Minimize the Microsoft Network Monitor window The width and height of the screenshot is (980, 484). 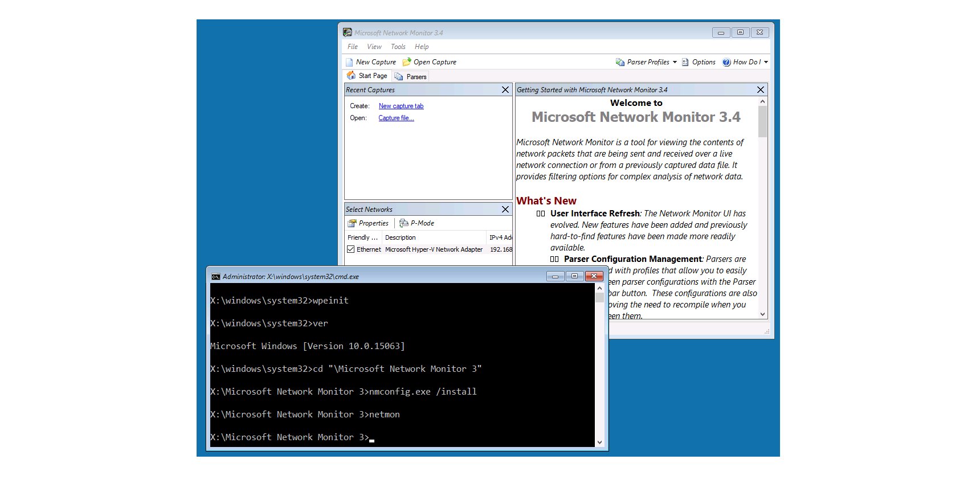click(x=721, y=32)
